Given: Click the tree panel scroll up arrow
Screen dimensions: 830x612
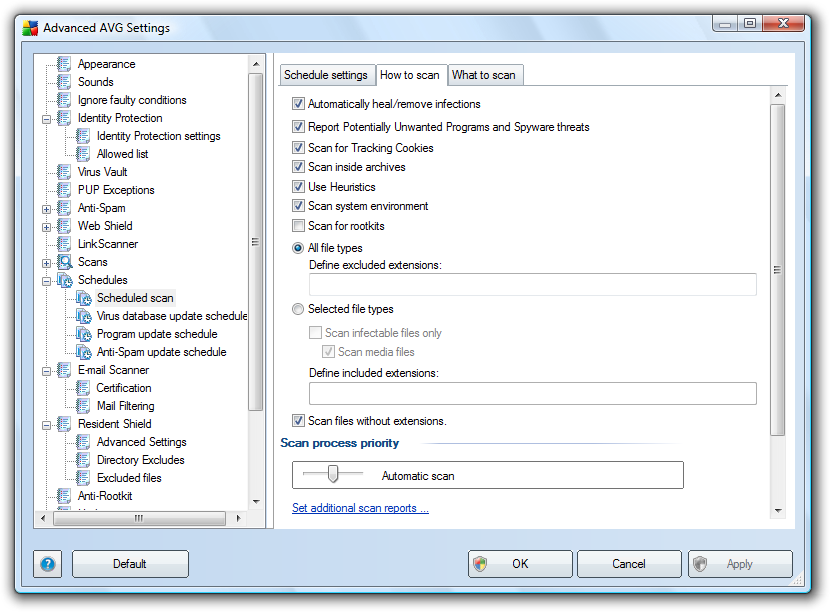Looking at the screenshot, I should point(256,64).
